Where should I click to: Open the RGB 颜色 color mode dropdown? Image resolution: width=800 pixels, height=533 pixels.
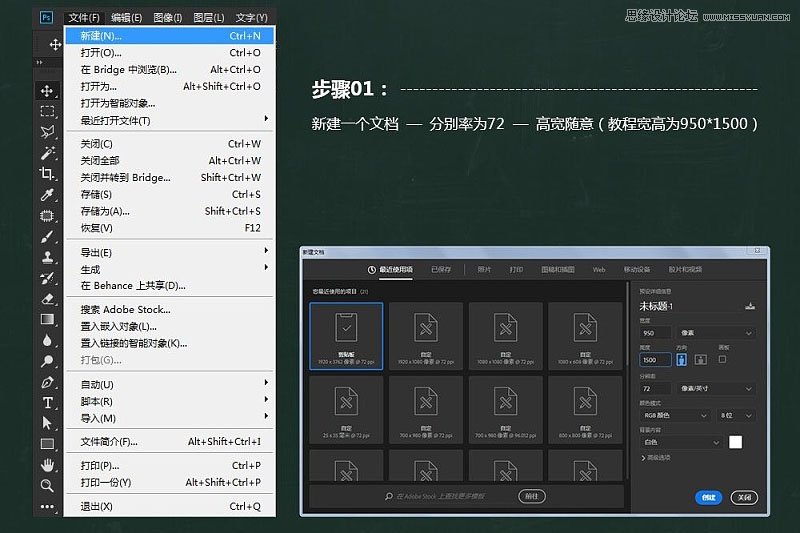pos(675,414)
